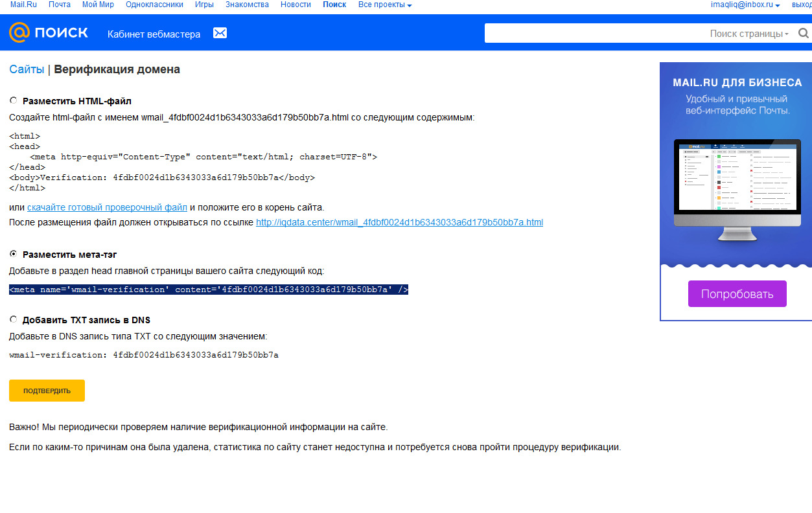
Task: Open 'Игры' in the top bar
Action: pos(204,5)
